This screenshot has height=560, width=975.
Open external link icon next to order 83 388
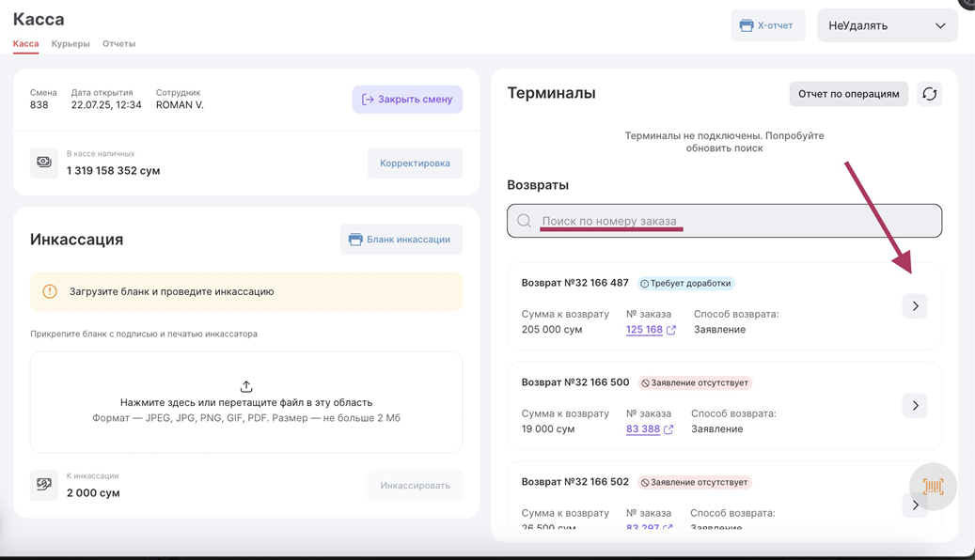668,429
